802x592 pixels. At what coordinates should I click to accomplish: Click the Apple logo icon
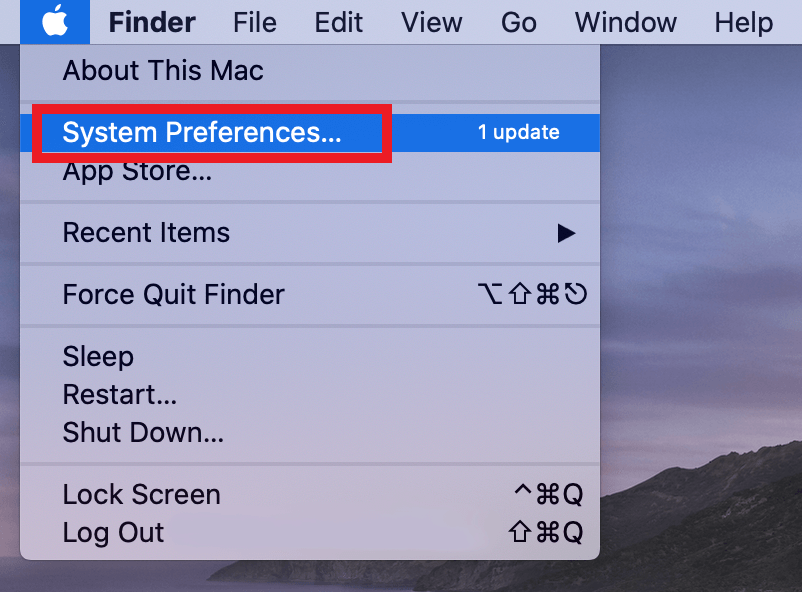(55, 21)
